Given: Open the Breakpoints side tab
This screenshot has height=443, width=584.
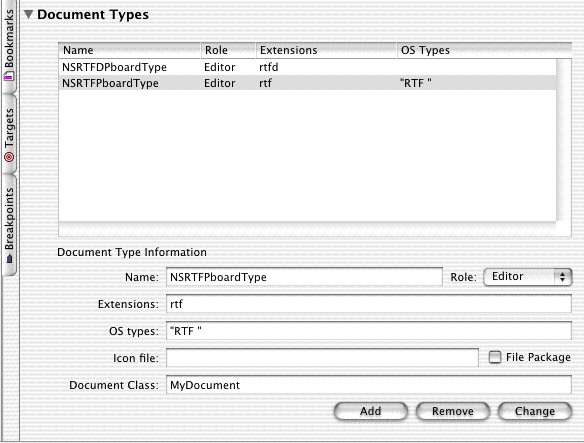Looking at the screenshot, I should pyautogui.click(x=9, y=225).
